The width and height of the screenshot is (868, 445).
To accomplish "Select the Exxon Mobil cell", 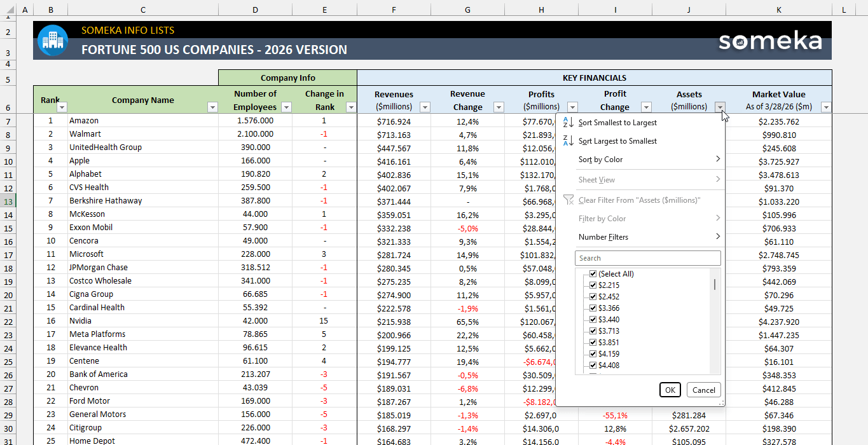I will (143, 228).
